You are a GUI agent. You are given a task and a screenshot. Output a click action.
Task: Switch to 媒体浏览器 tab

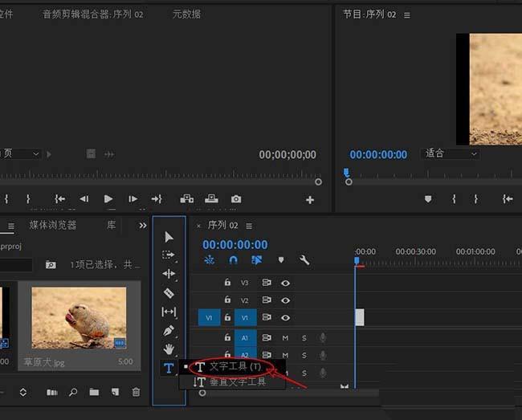pyautogui.click(x=53, y=226)
